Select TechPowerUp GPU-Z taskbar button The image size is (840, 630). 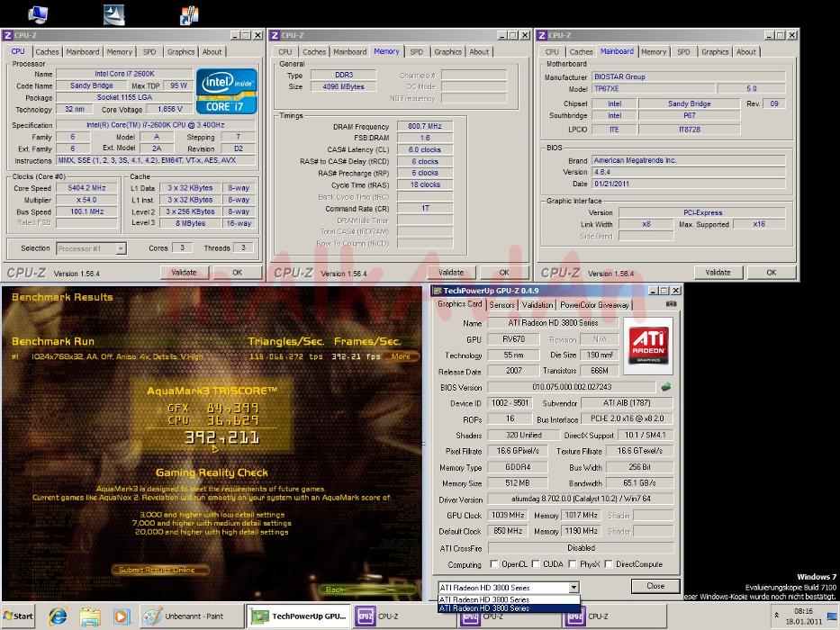coord(298,616)
